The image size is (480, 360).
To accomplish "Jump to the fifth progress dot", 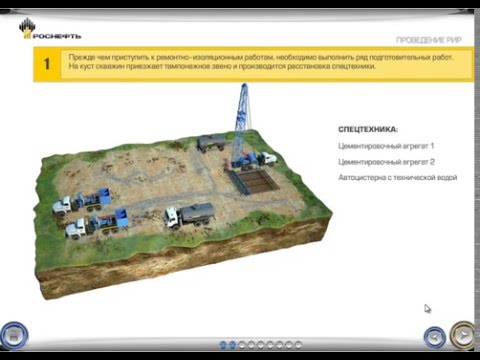I will pyautogui.click(x=261, y=345).
